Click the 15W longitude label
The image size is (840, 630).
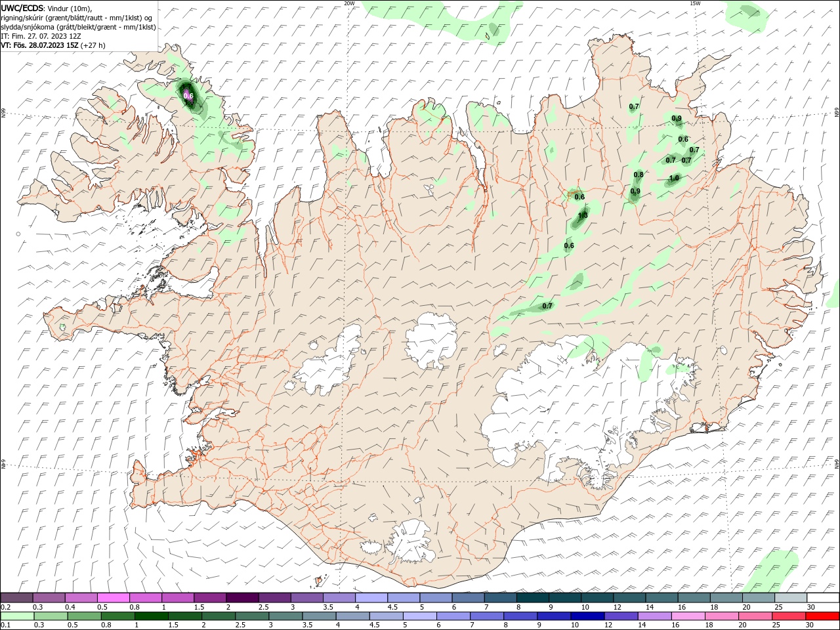coord(695,3)
